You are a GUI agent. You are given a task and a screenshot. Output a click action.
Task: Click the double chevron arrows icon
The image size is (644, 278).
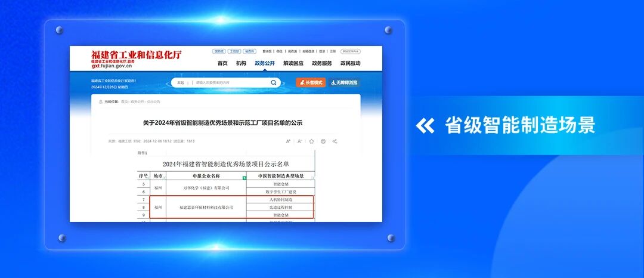(x=425, y=126)
